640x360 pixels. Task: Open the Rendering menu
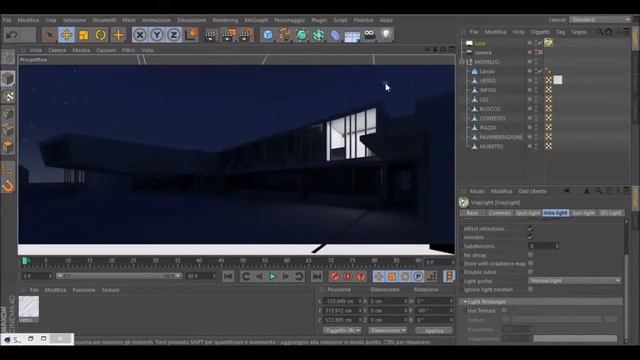tap(225, 20)
